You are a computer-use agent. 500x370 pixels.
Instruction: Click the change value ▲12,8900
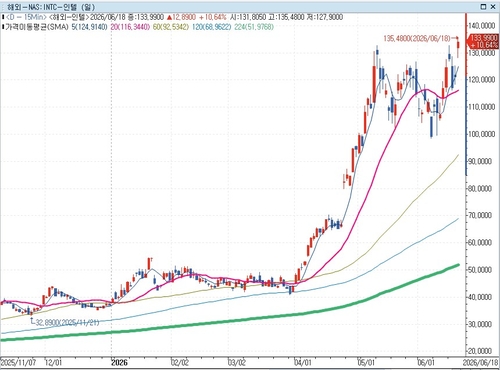[181, 17]
